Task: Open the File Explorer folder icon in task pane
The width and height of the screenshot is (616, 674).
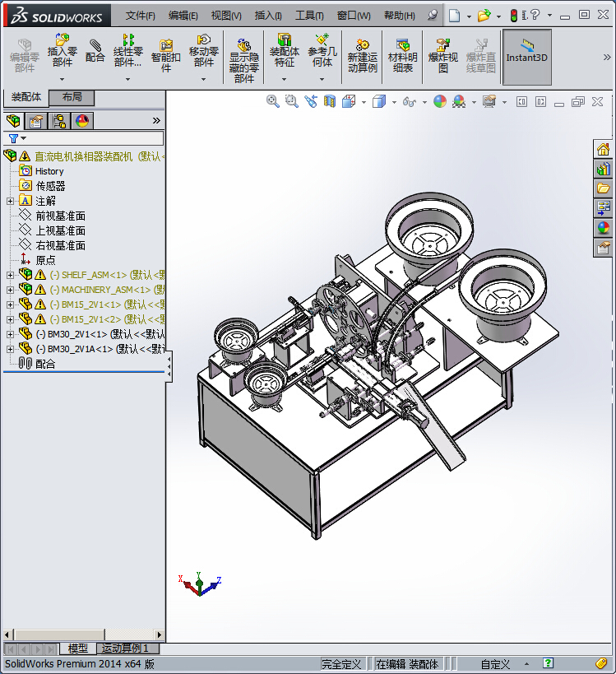Action: click(x=603, y=188)
